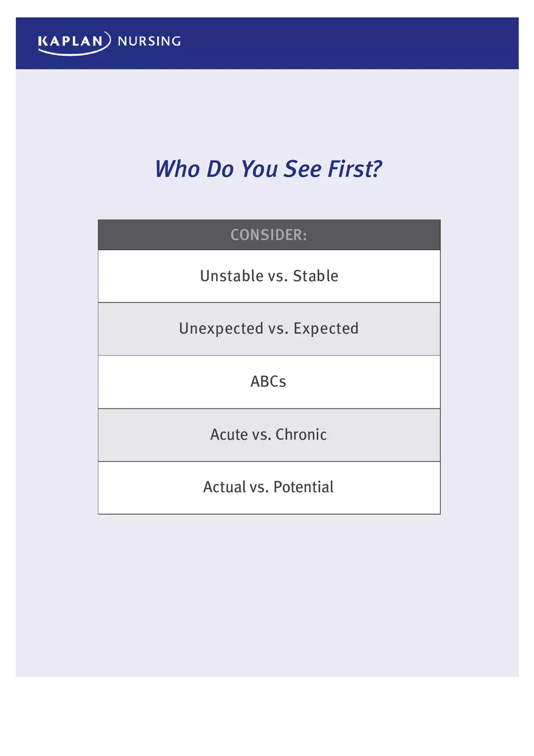Click the Kaplan logo in the header
The image size is (534, 756).
[73, 42]
